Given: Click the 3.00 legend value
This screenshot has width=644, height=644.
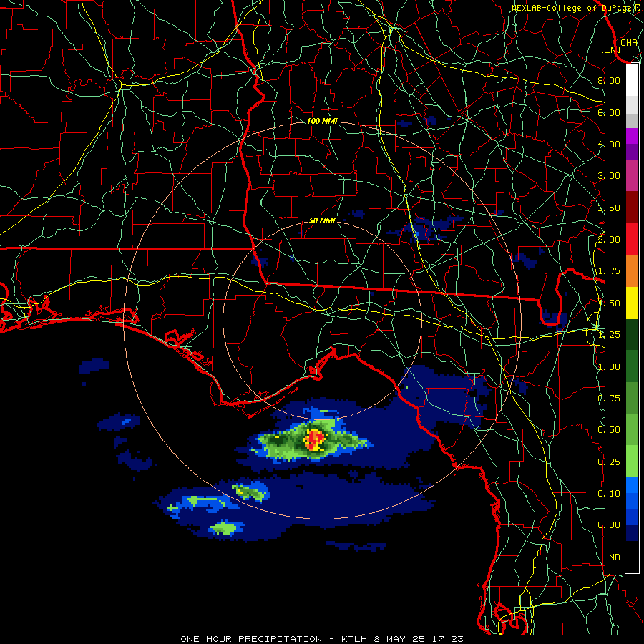Looking at the screenshot, I should pyautogui.click(x=609, y=176).
